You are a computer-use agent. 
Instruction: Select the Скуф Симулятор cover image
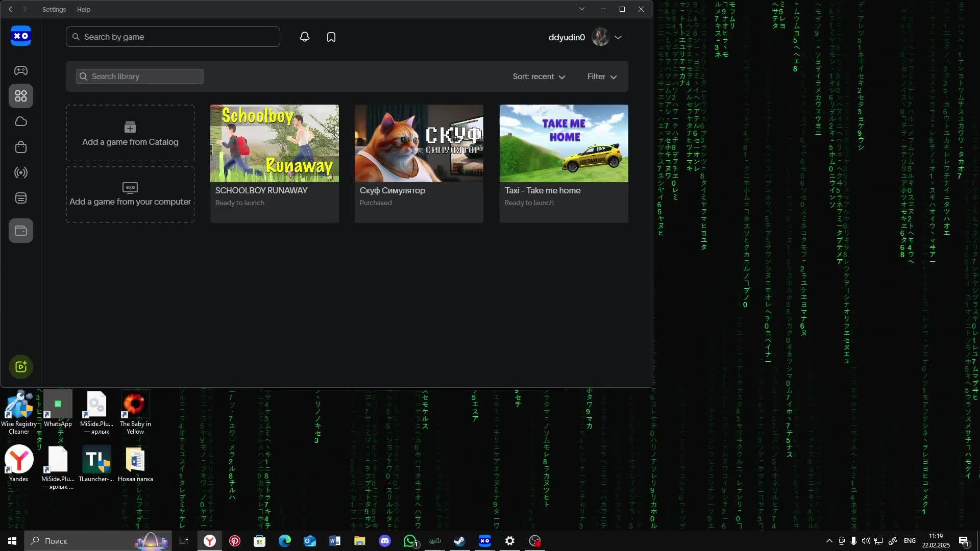point(419,143)
